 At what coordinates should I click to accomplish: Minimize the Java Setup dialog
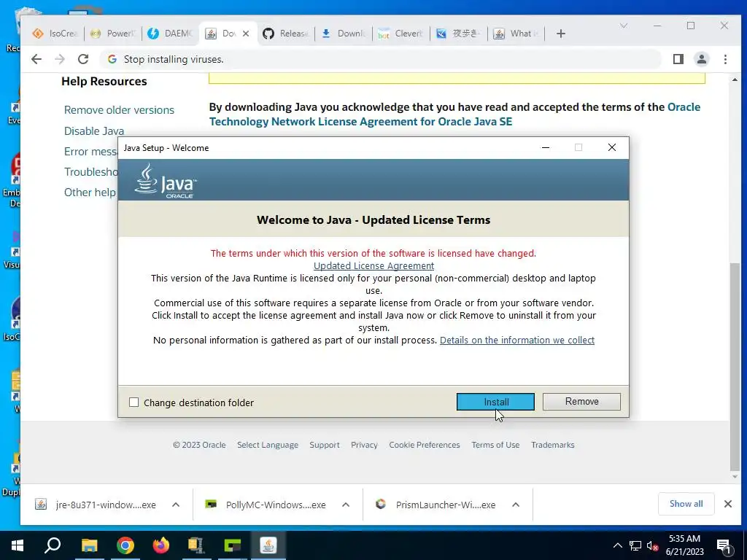click(546, 147)
